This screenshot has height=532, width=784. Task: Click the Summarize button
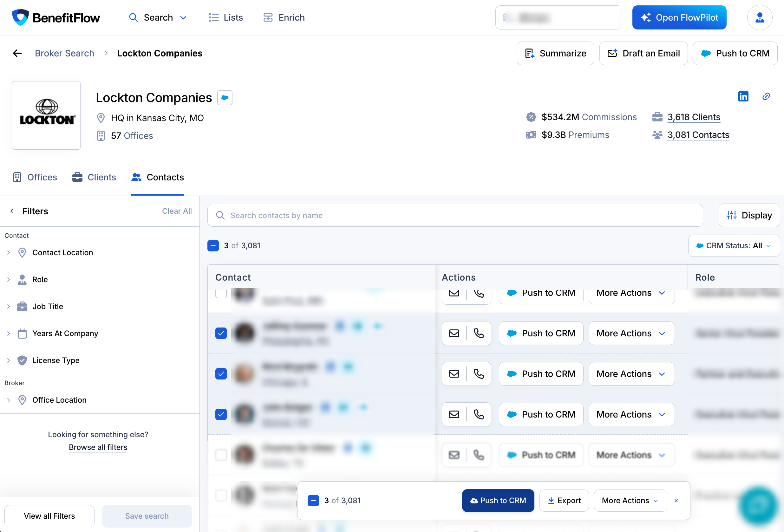click(x=555, y=53)
